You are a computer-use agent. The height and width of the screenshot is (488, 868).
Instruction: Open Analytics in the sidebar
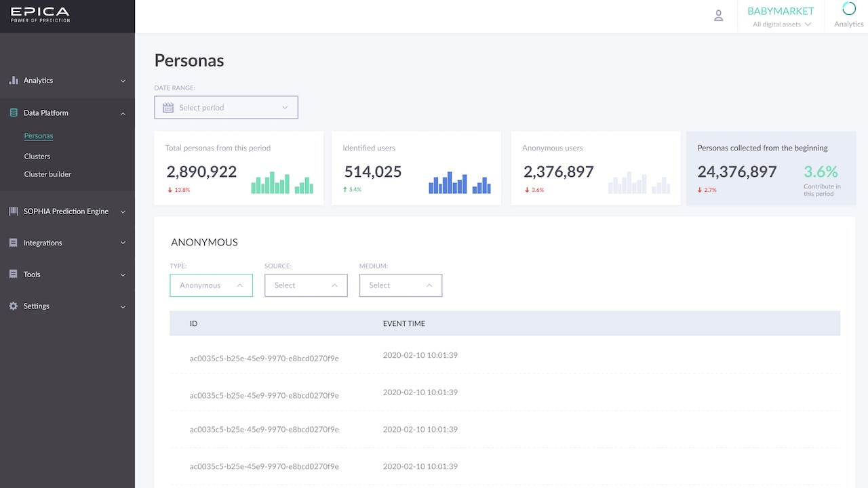tap(38, 80)
